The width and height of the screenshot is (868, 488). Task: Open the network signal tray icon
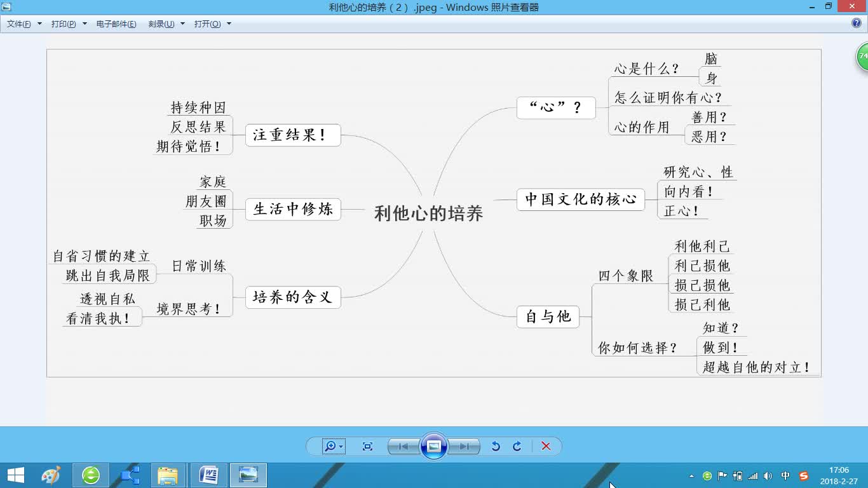pos(753,476)
